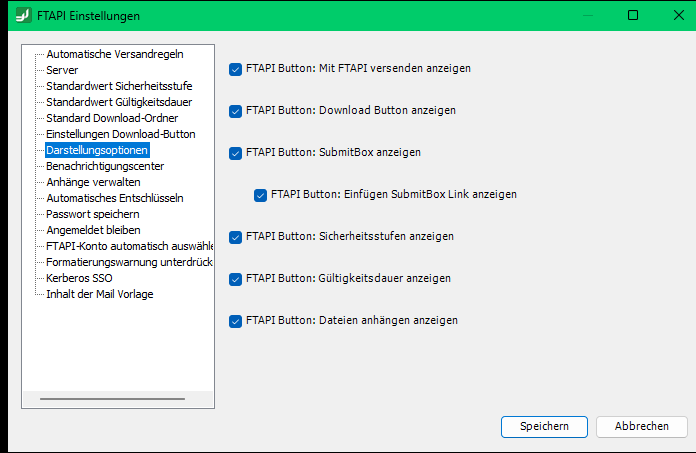Open 'Angemeldet bleiben' settings
Viewport: 696px width, 453px height.
tap(93, 230)
